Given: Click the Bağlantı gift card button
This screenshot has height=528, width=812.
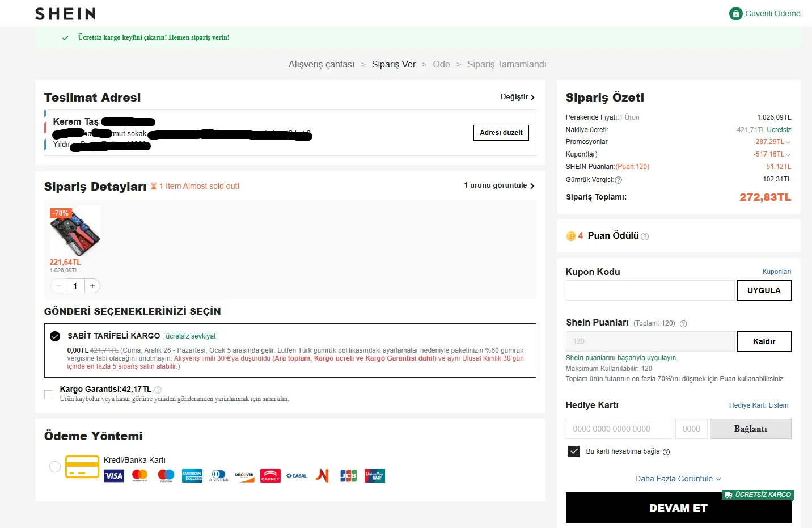Looking at the screenshot, I should (x=751, y=429).
